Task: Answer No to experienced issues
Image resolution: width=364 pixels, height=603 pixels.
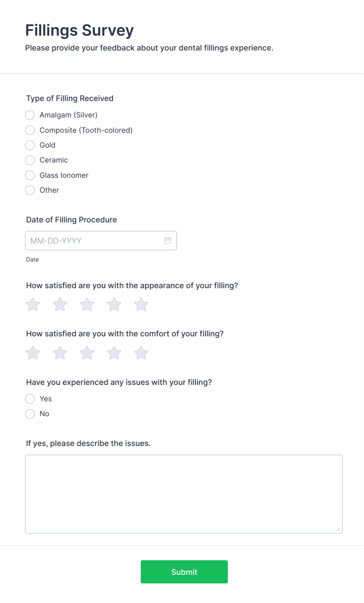Action: (x=30, y=414)
